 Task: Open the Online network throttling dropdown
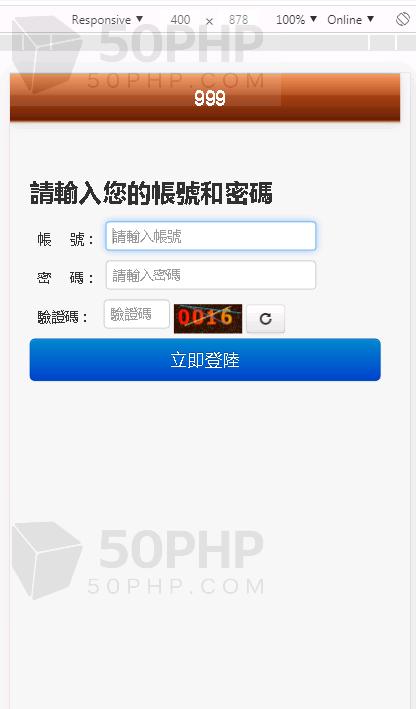[350, 19]
